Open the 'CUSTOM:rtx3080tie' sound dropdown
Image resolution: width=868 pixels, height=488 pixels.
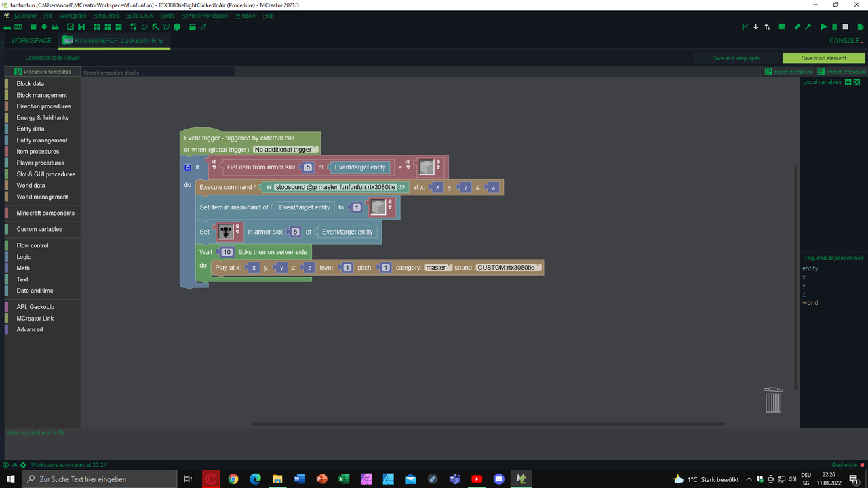(x=509, y=268)
